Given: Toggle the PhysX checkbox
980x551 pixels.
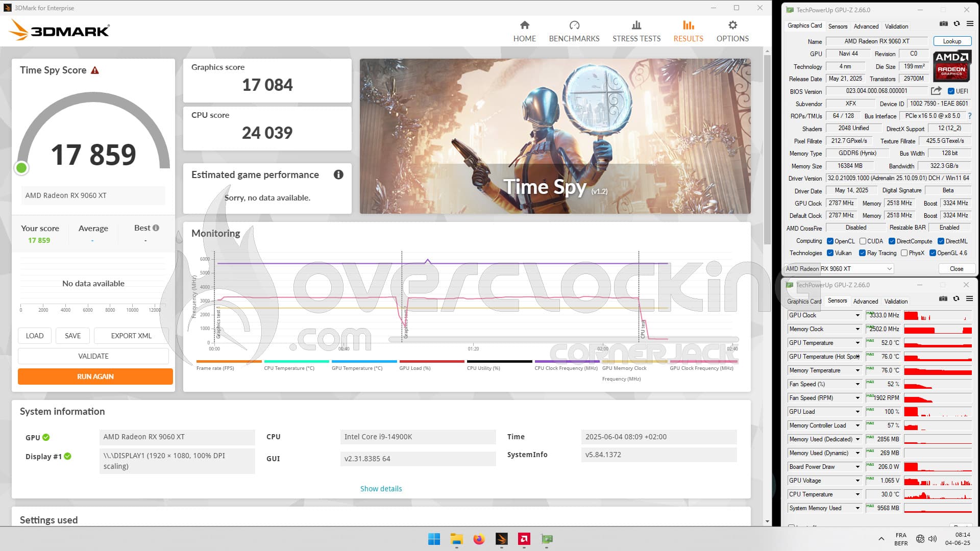Looking at the screenshot, I should 904,253.
